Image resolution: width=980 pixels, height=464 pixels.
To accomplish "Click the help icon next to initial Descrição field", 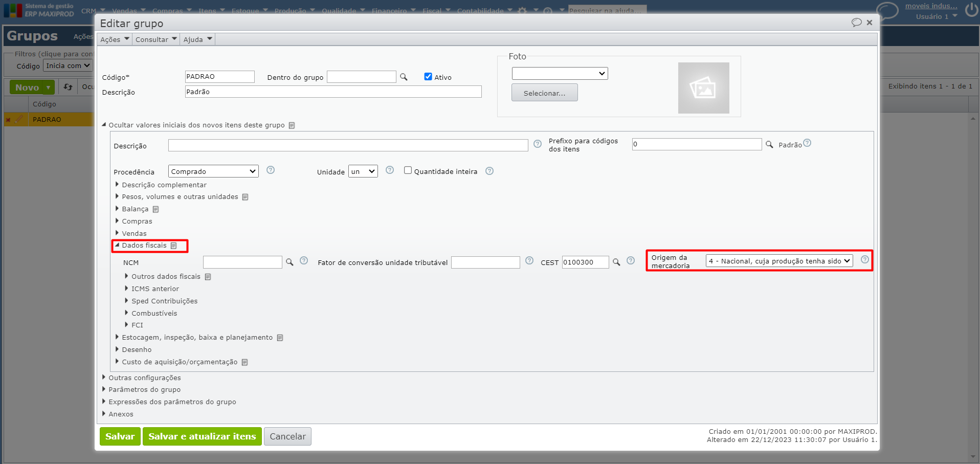I will (538, 144).
